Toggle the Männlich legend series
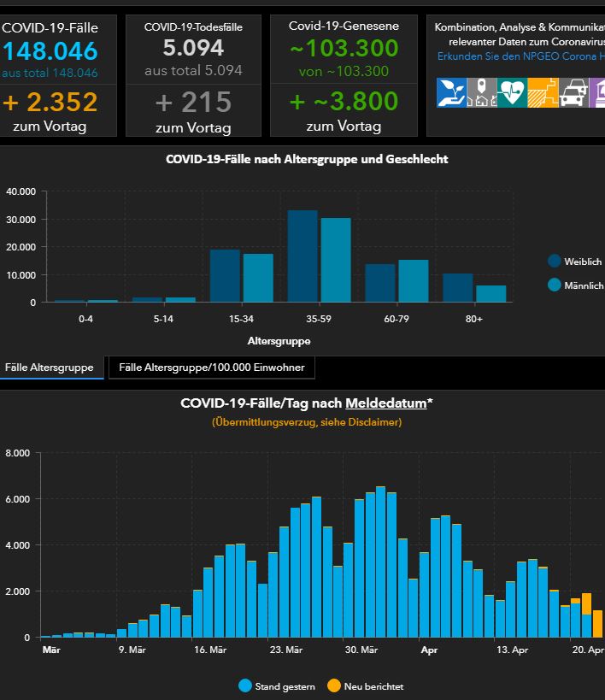This screenshot has width=605, height=700. tap(555, 285)
